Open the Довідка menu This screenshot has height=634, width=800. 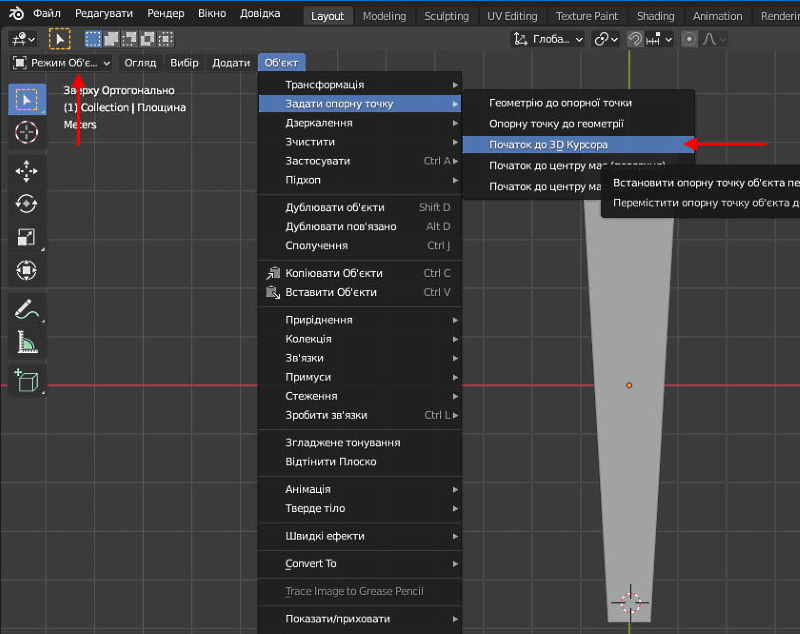260,13
